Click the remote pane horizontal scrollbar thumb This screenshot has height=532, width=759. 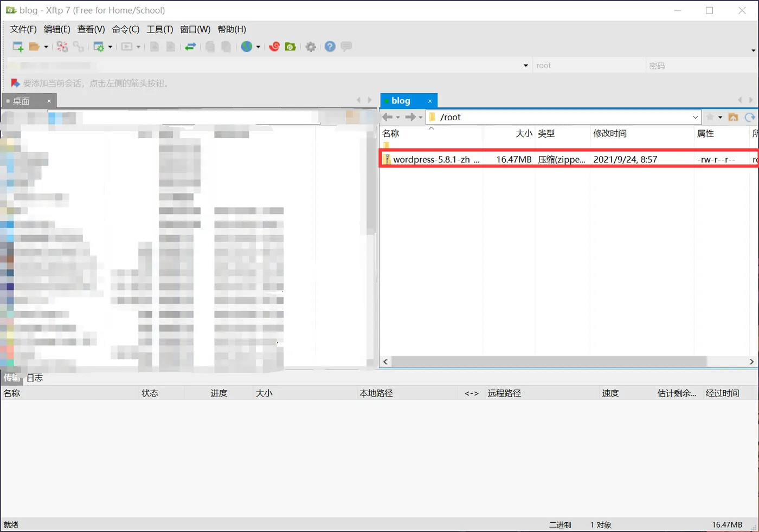(x=549, y=361)
